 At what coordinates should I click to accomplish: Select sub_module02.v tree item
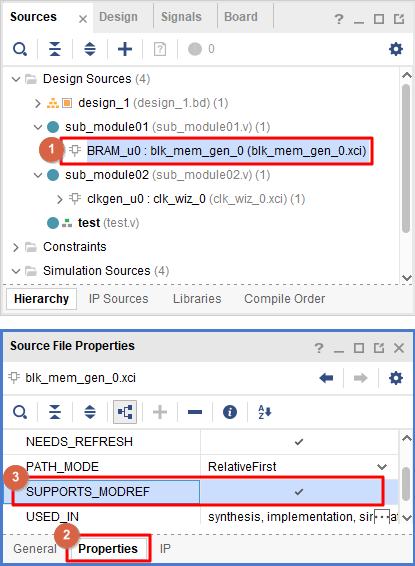coord(167,175)
